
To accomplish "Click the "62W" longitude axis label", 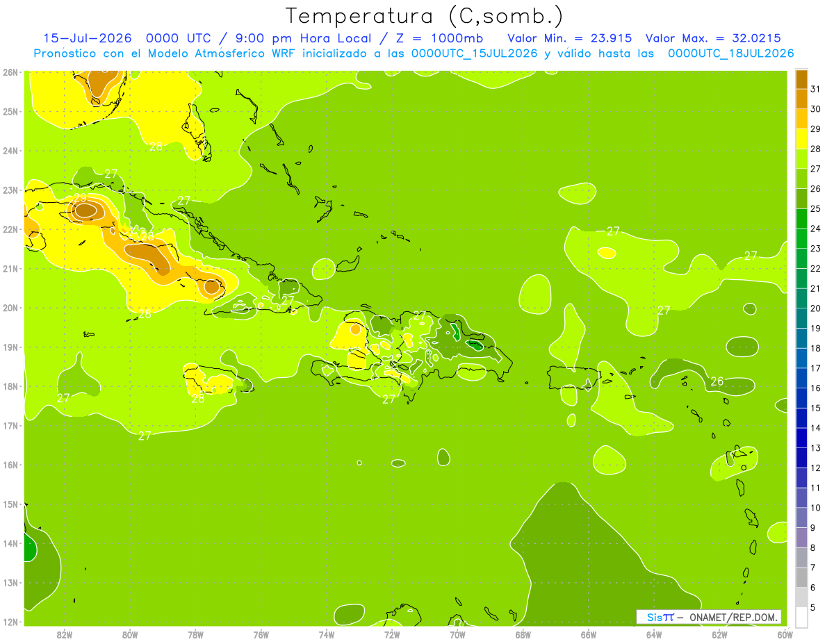I will pyautogui.click(x=719, y=634).
